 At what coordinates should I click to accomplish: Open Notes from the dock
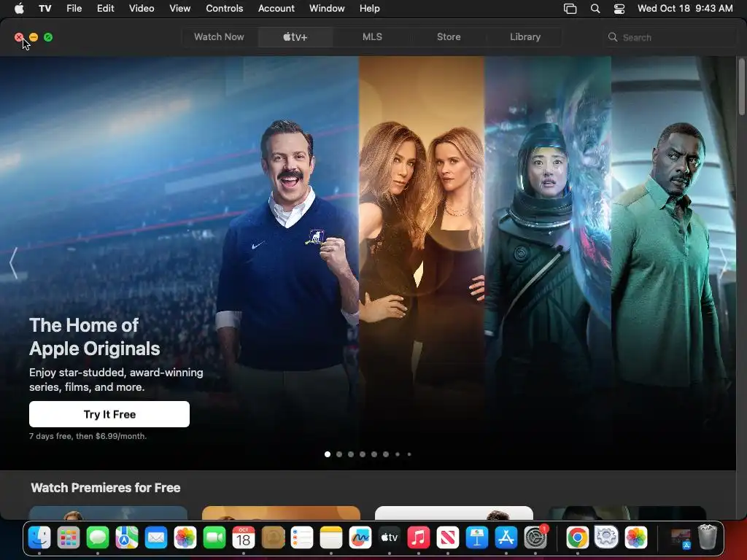click(331, 537)
